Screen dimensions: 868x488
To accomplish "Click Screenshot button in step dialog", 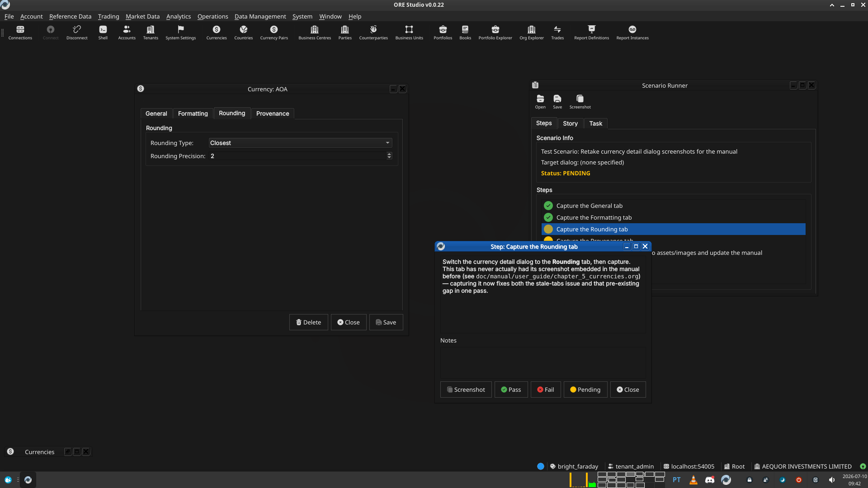I will coord(466,389).
